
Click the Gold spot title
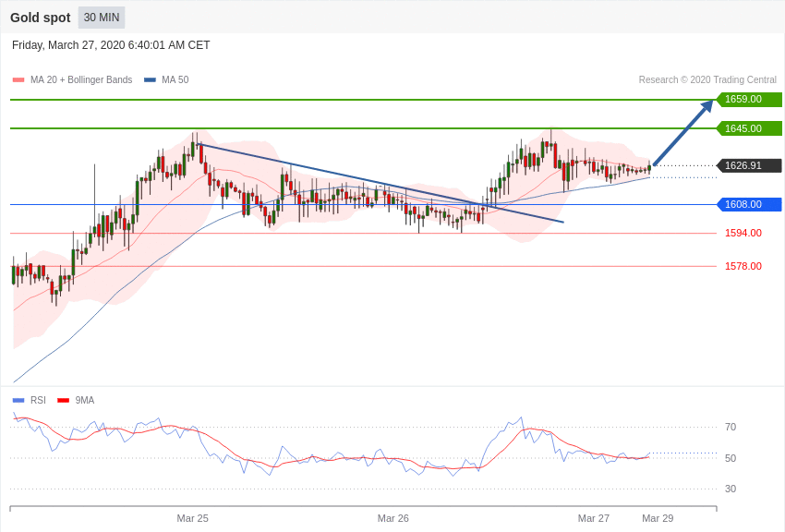[41, 18]
